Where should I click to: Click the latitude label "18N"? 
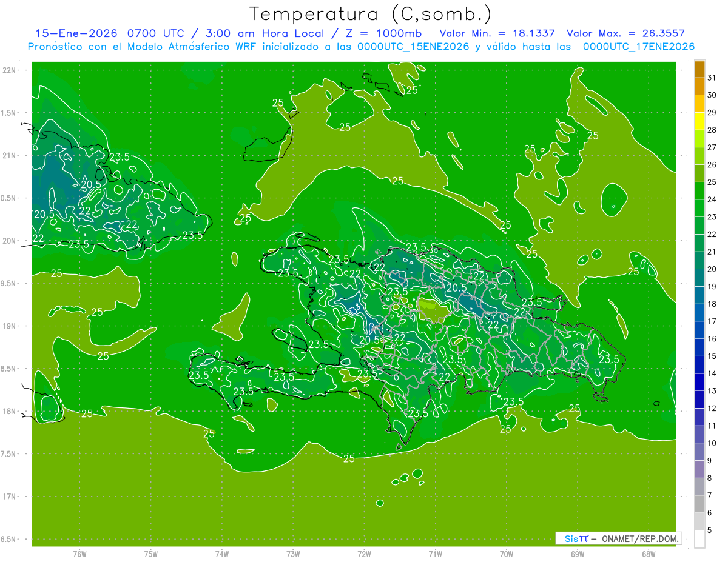(x=9, y=411)
